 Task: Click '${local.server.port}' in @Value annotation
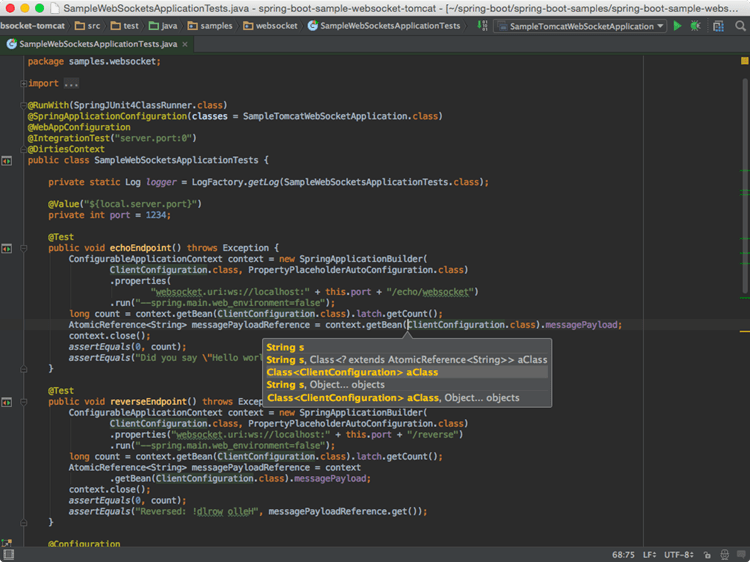pyautogui.click(x=141, y=204)
